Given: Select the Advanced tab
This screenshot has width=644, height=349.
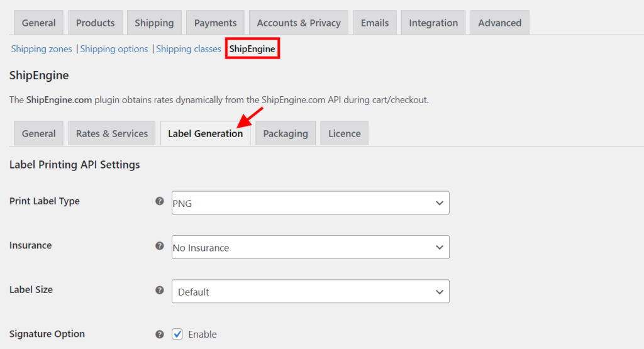Looking at the screenshot, I should (499, 23).
